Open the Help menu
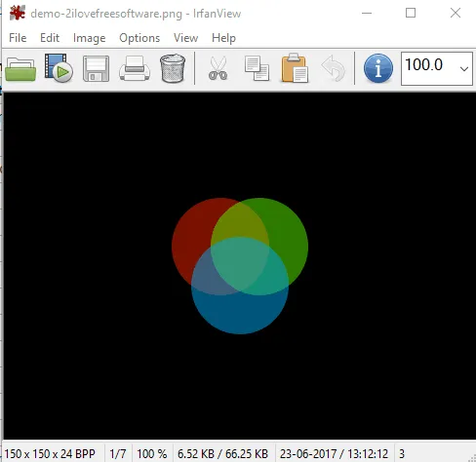 pos(223,38)
